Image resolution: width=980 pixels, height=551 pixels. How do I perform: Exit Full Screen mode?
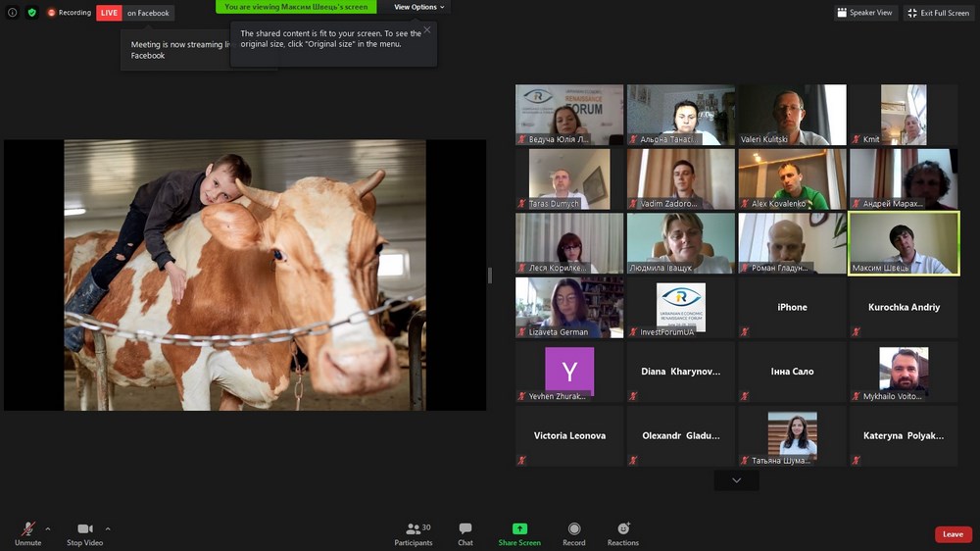click(x=938, y=13)
